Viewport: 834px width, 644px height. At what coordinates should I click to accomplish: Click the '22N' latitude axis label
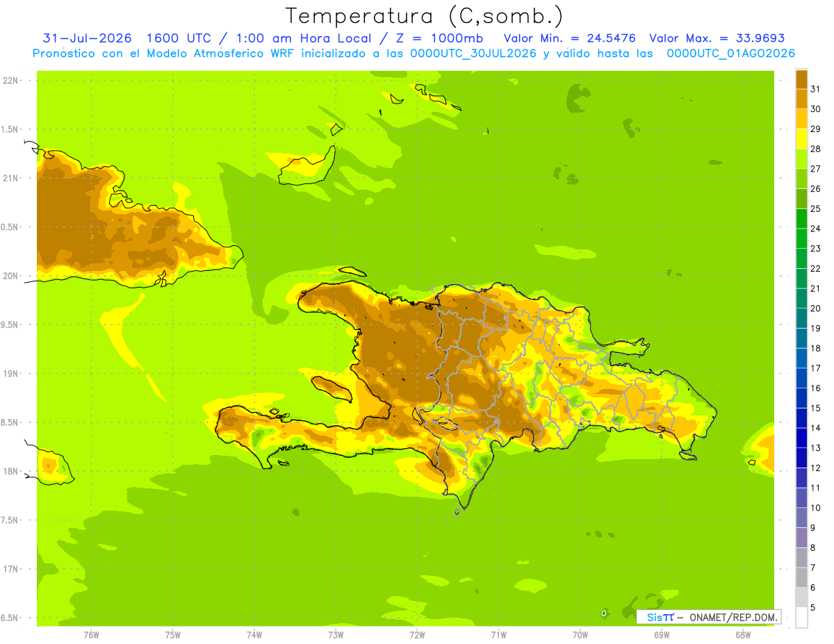click(x=11, y=80)
